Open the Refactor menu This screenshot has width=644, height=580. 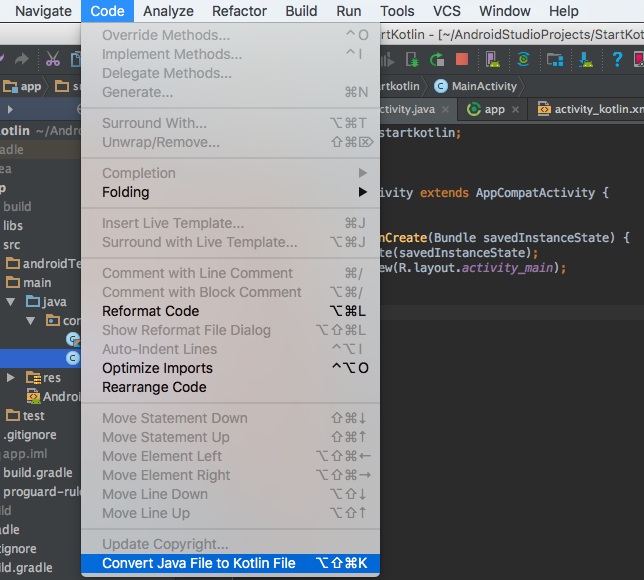239,11
